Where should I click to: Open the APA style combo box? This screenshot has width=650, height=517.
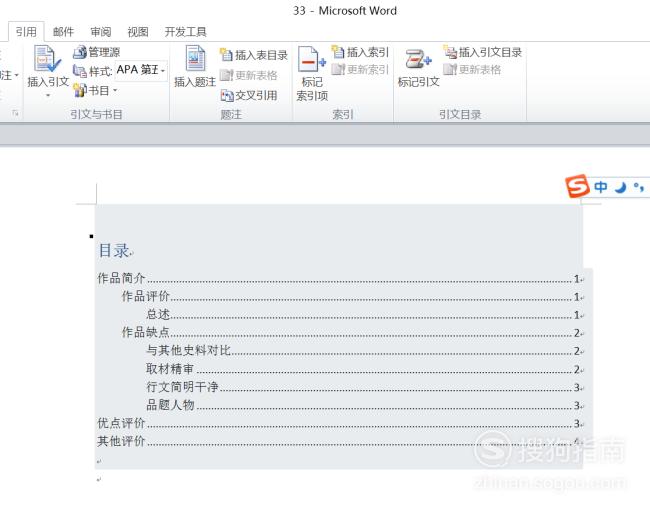pyautogui.click(x=141, y=70)
